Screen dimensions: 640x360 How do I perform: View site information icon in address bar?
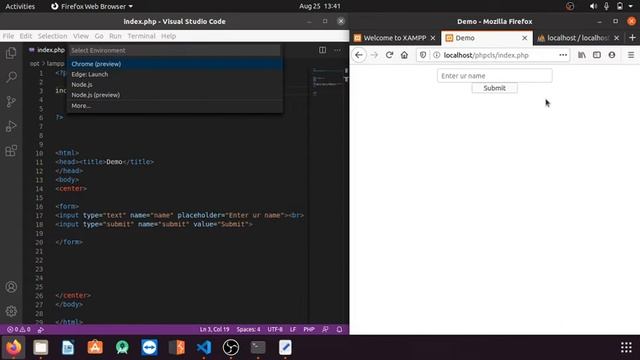[x=436, y=55]
